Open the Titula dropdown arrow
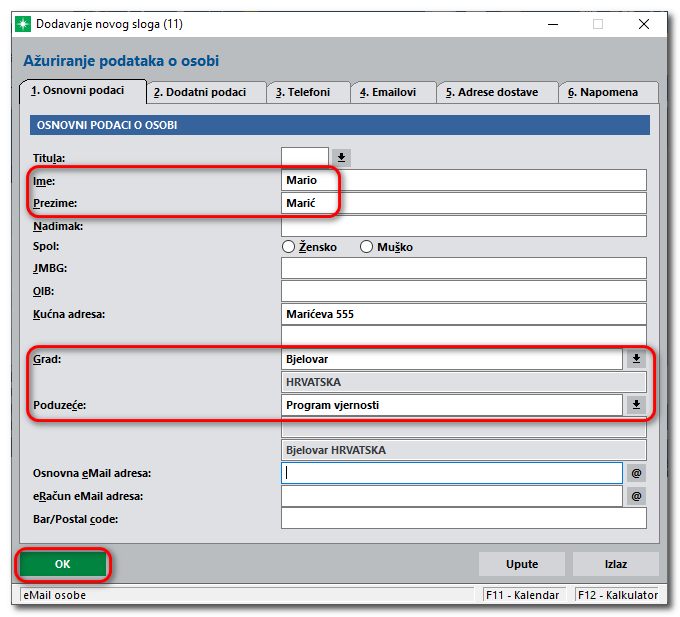This screenshot has height=617, width=680. coord(342,157)
